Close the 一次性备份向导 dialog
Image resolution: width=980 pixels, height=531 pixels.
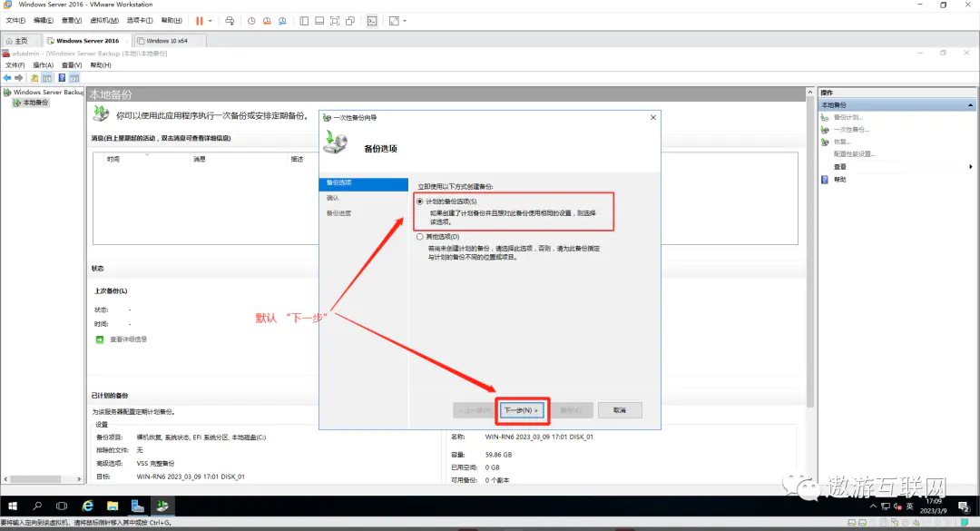653,117
